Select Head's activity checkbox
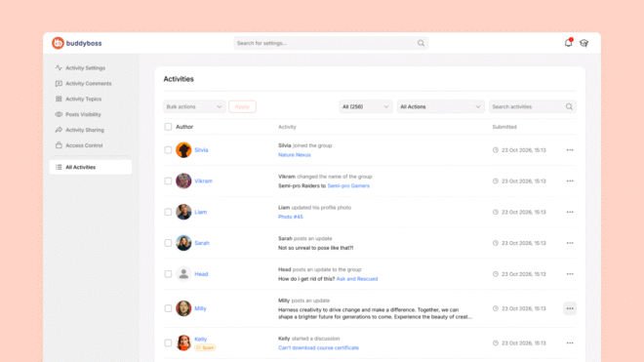The width and height of the screenshot is (644, 362). (x=168, y=273)
